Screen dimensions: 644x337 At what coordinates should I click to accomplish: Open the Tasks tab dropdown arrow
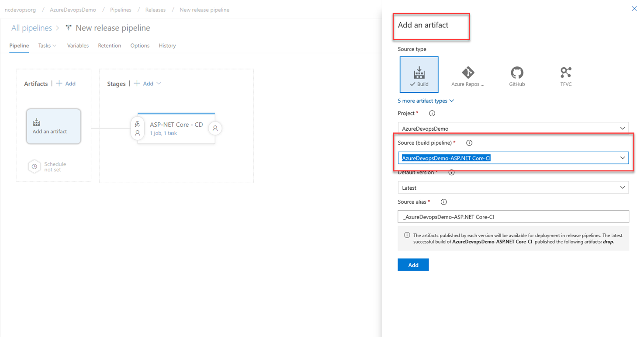[55, 46]
